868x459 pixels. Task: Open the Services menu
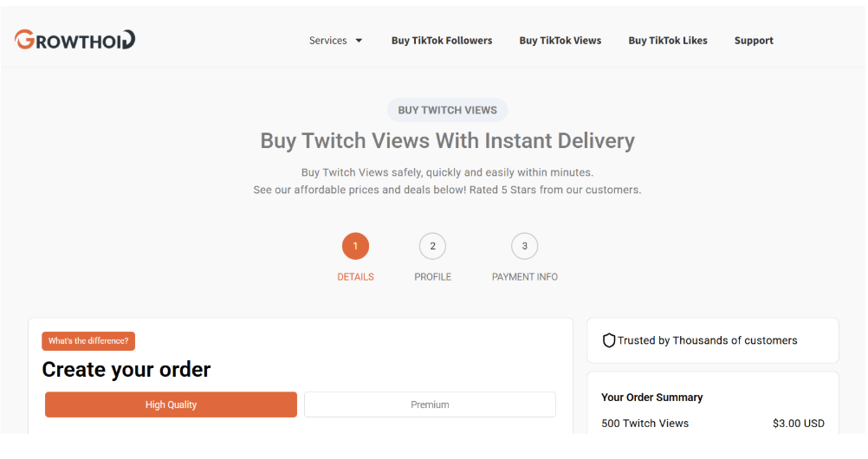[328, 41]
